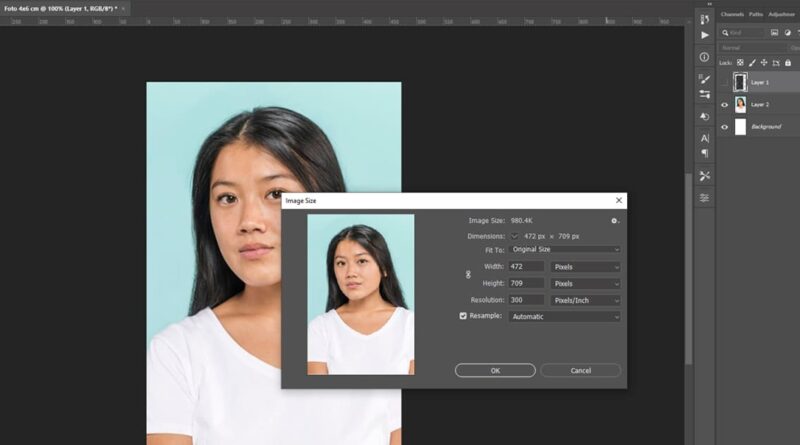800x445 pixels.
Task: Open the Actions panel play icon
Action: [704, 34]
